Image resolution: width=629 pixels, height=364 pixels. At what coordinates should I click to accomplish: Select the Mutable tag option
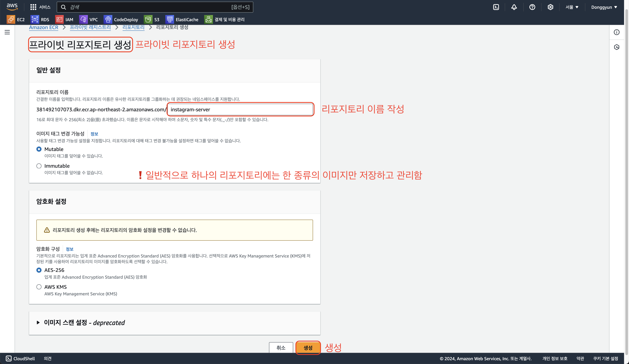click(39, 149)
